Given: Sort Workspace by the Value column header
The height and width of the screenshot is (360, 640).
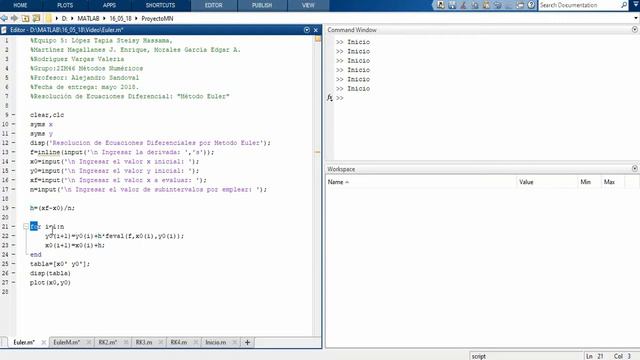Looking at the screenshot, I should point(547,182).
